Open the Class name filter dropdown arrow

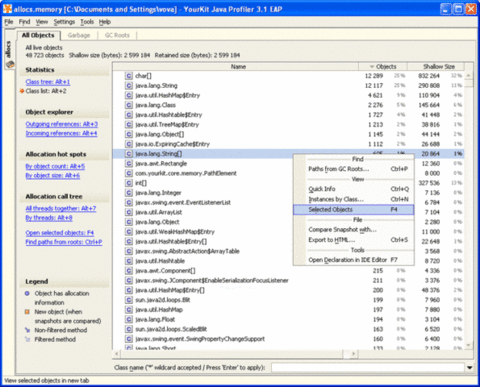(x=469, y=367)
